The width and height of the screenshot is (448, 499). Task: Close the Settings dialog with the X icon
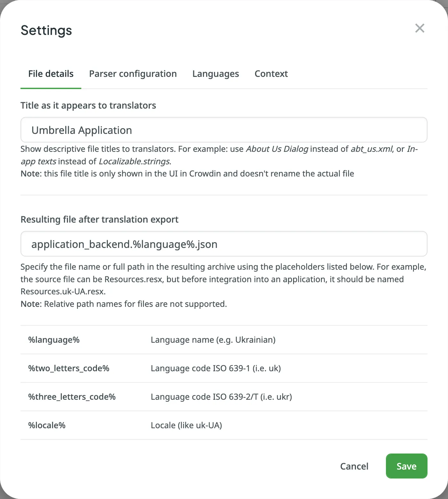point(420,29)
